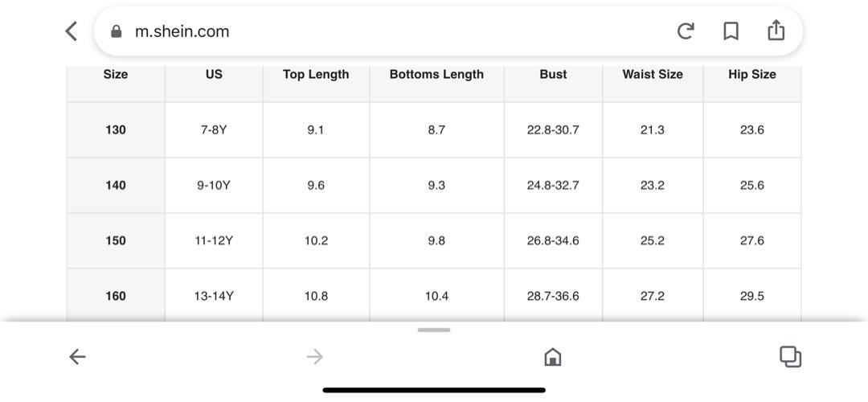Open the share sheet icon
Viewport: 868px width, 402px height.
[776, 31]
